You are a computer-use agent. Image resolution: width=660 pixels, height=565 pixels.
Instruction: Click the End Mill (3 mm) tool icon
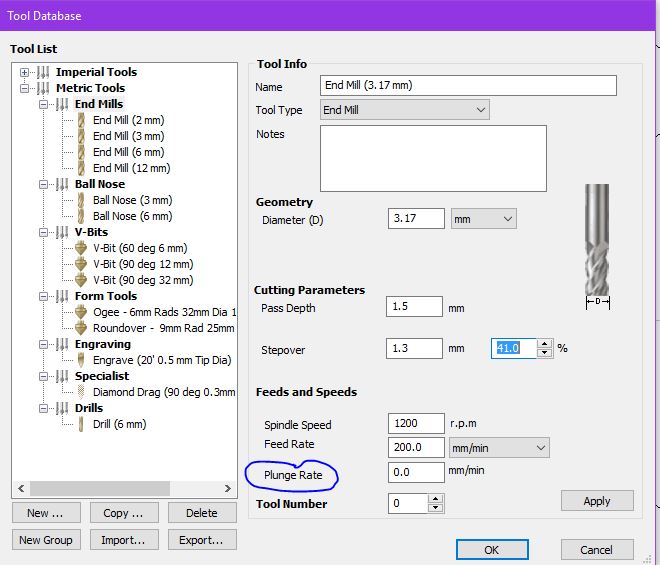coord(81,136)
